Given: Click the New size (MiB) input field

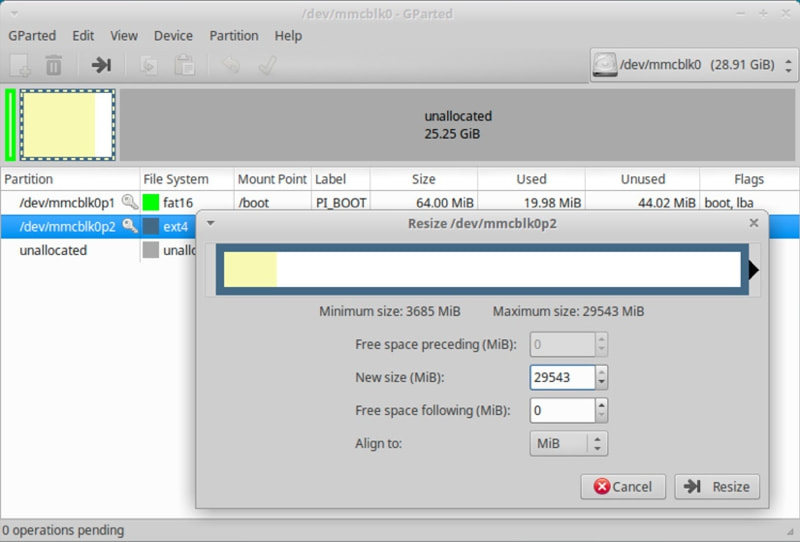Looking at the screenshot, I should tap(562, 377).
